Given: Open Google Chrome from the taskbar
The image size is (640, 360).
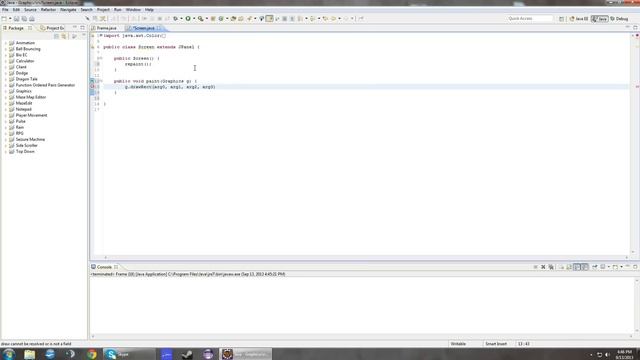Looking at the screenshot, I should pyautogui.click(x=92, y=354).
